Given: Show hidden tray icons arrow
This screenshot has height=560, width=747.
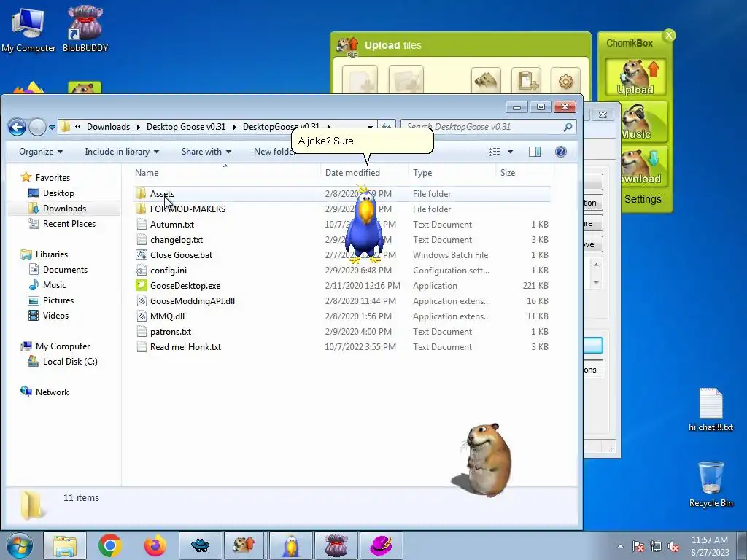Looking at the screenshot, I should click(620, 546).
